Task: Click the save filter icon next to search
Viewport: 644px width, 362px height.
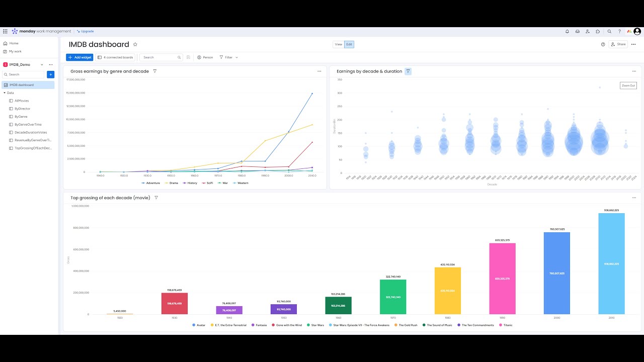Action: 188,57
